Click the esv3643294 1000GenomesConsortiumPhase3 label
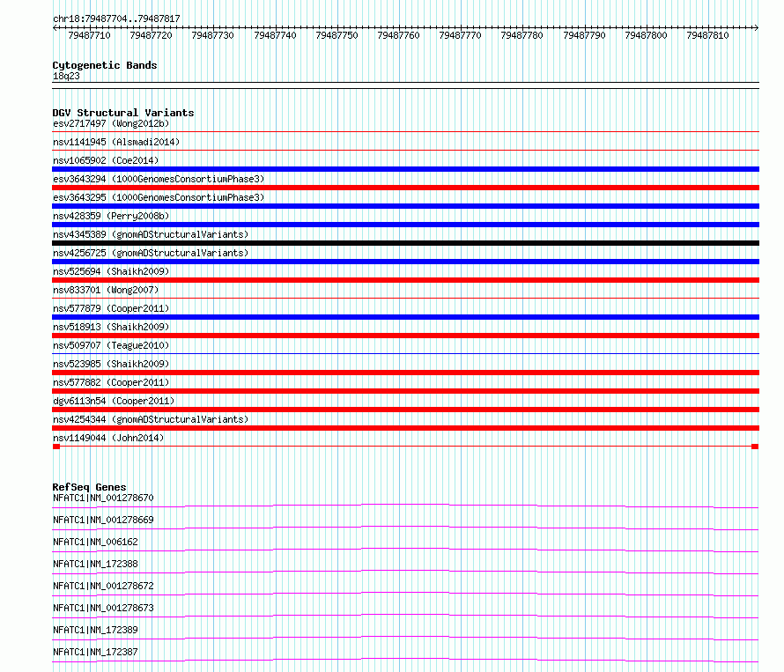Image resolution: width=784 pixels, height=672 pixels. coord(159,179)
